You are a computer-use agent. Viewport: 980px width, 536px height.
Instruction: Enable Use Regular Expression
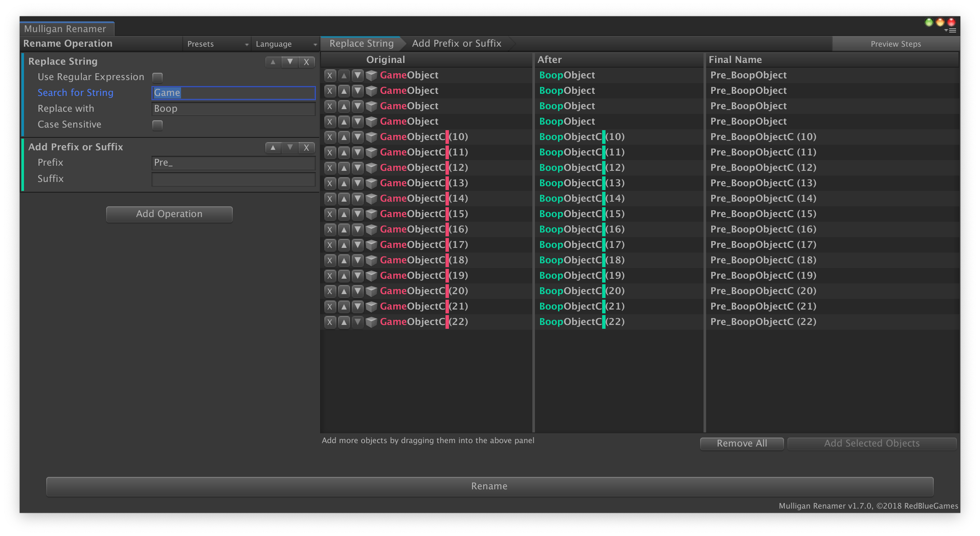tap(157, 77)
